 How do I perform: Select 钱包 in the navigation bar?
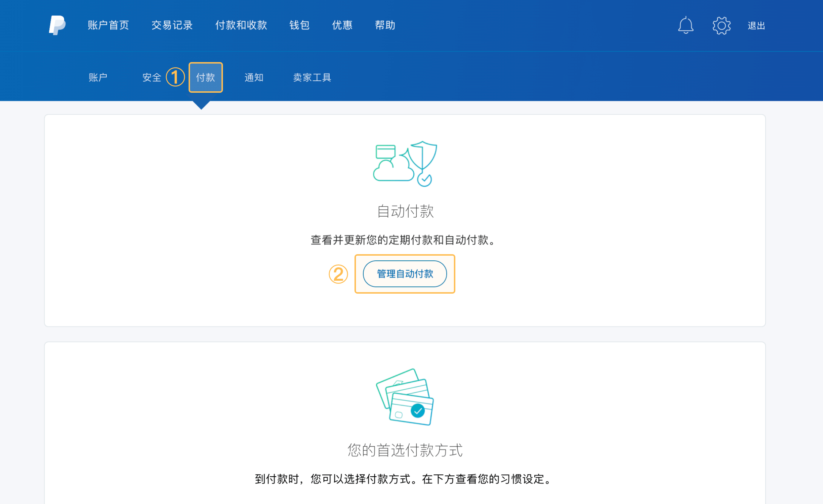(x=300, y=25)
